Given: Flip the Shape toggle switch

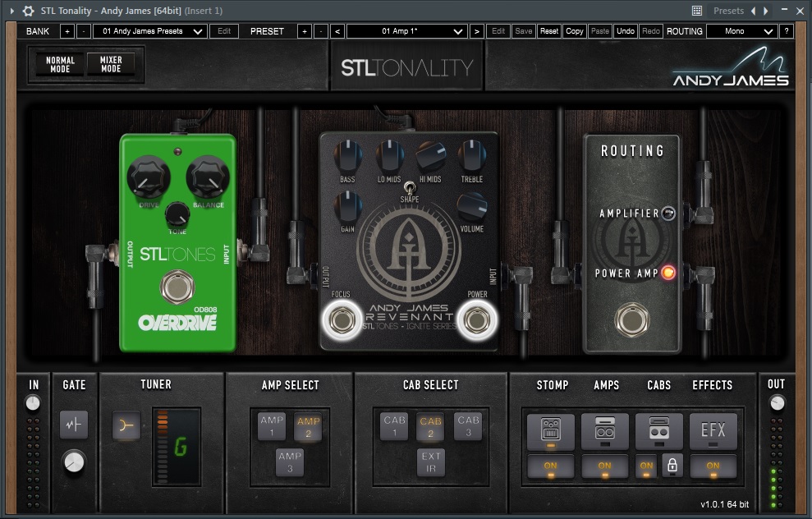Looking at the screenshot, I should click(x=409, y=187).
